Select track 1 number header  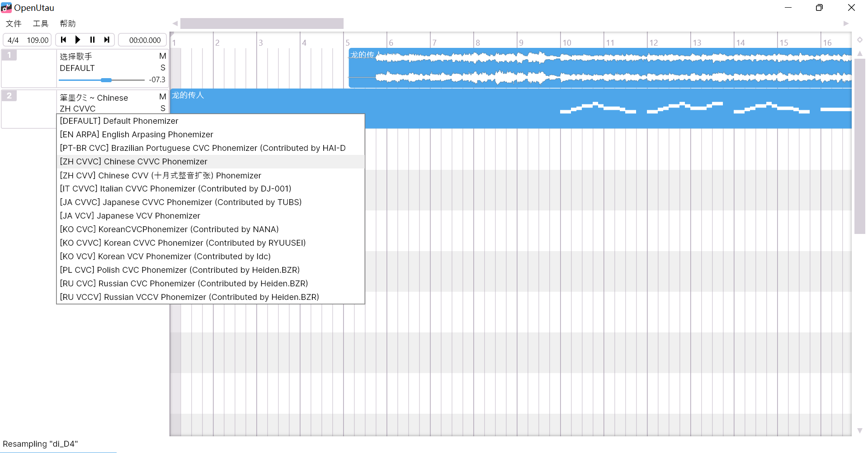click(x=9, y=55)
